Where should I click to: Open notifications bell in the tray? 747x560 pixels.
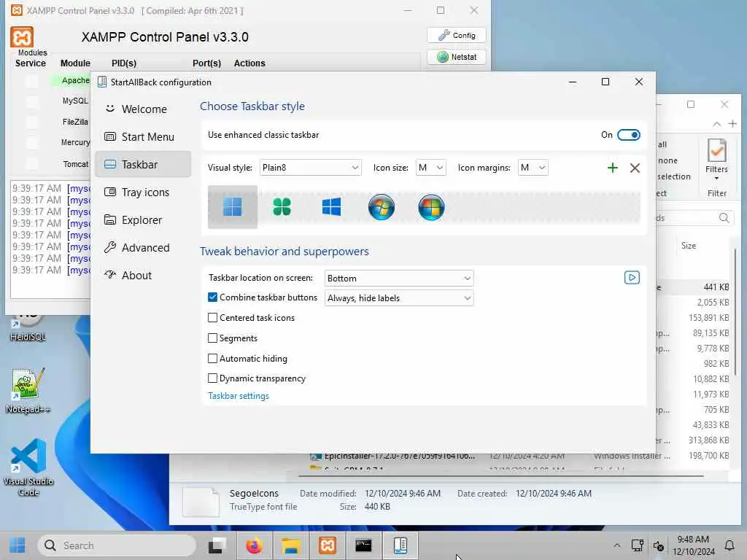(729, 545)
